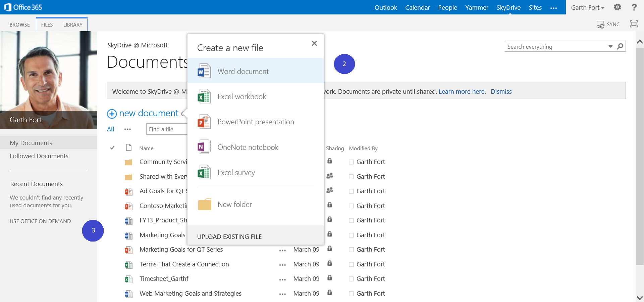Click USE OFFICE ON DEMAND

coord(40,221)
